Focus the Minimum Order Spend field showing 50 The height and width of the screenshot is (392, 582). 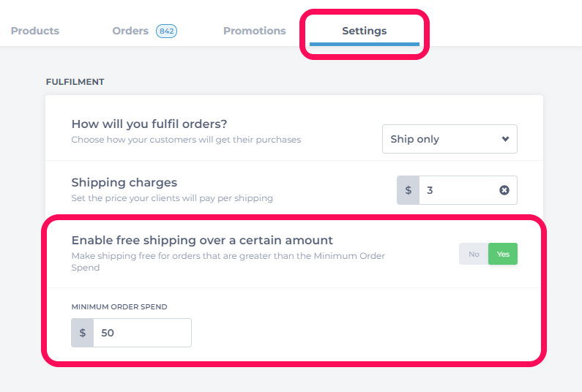click(x=142, y=333)
